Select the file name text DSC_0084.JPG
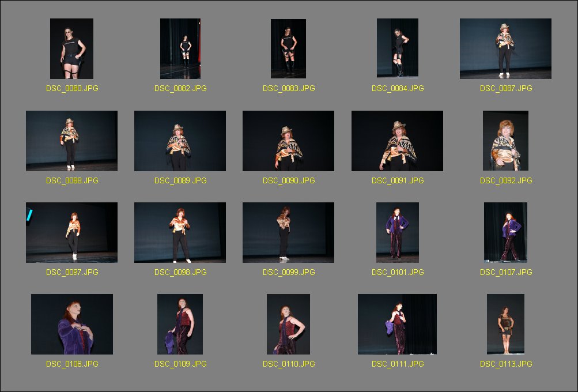This screenshot has height=392, width=578. tap(398, 88)
